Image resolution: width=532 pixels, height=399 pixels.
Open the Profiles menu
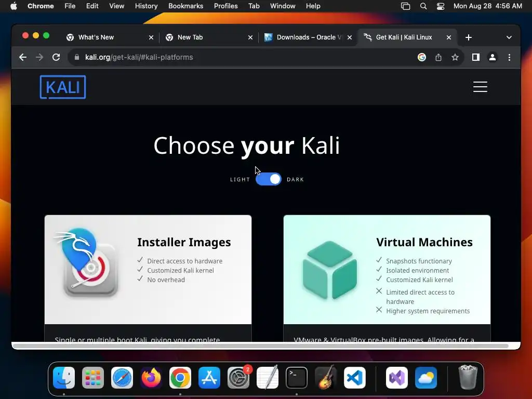225,6
